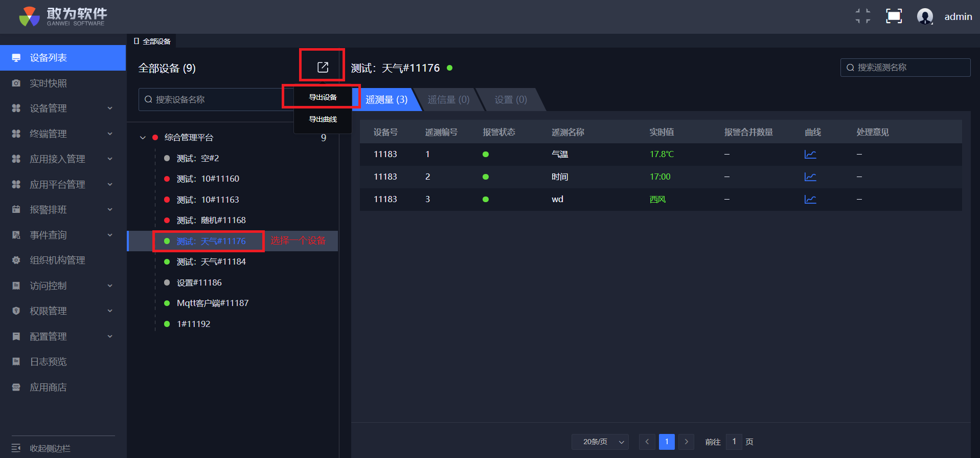Image resolution: width=980 pixels, height=458 pixels.
Task: Click the admin username
Action: click(x=958, y=16)
